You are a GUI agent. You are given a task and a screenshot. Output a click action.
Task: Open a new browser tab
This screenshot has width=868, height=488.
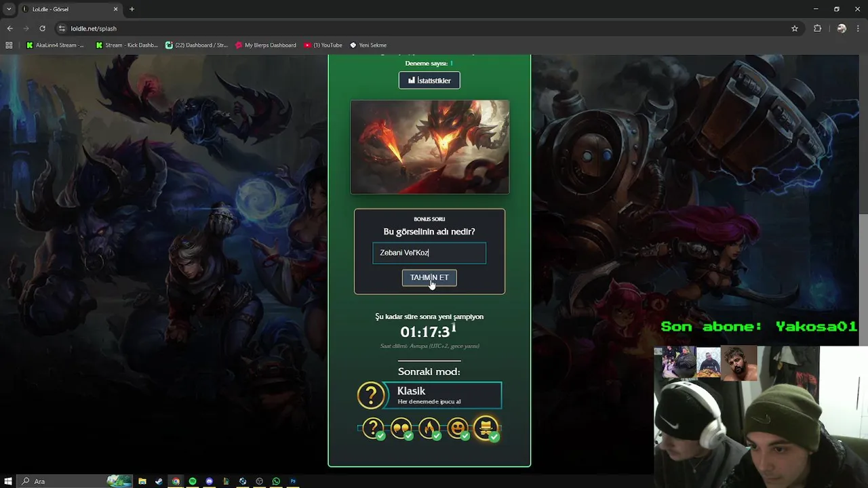(132, 9)
